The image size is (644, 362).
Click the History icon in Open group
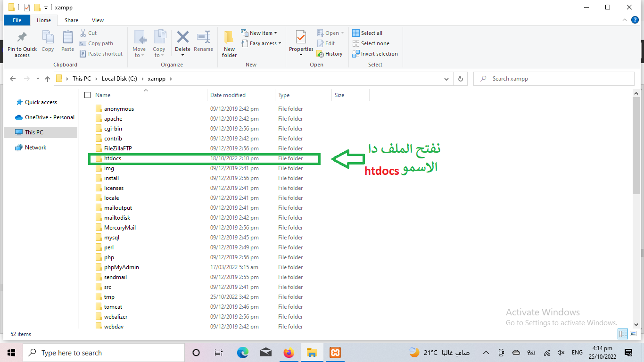(x=330, y=54)
